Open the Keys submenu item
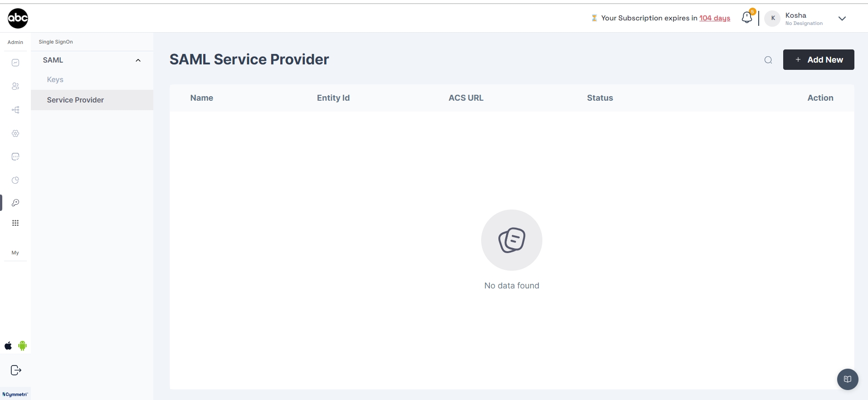Viewport: 868px width, 400px height. (55, 79)
